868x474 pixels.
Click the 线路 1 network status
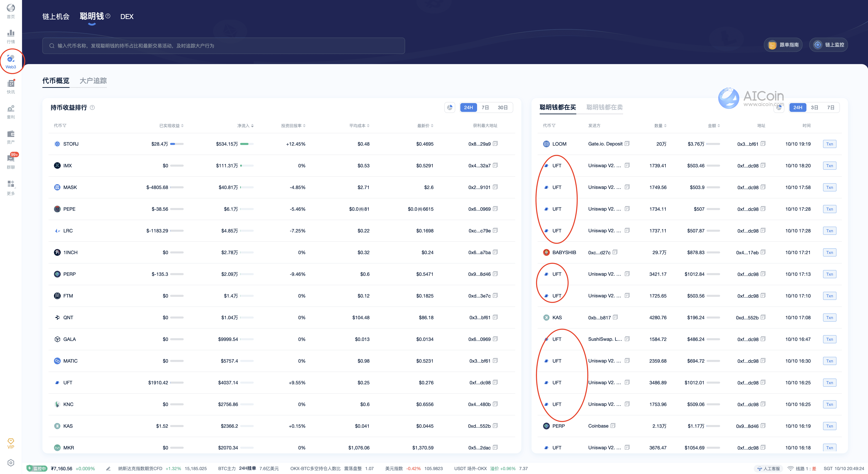(x=802, y=469)
